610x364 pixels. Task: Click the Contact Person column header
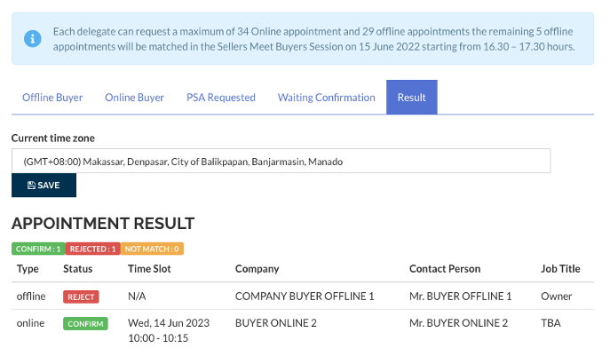coord(444,269)
